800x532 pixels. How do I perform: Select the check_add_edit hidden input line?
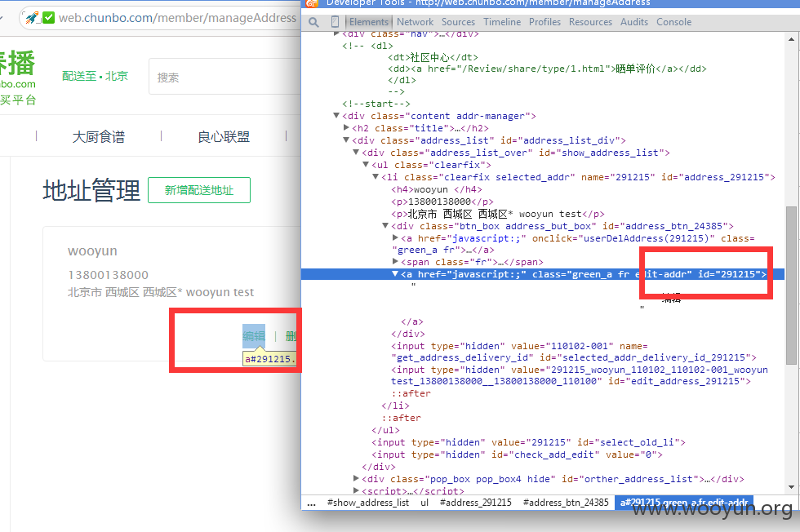[518, 454]
